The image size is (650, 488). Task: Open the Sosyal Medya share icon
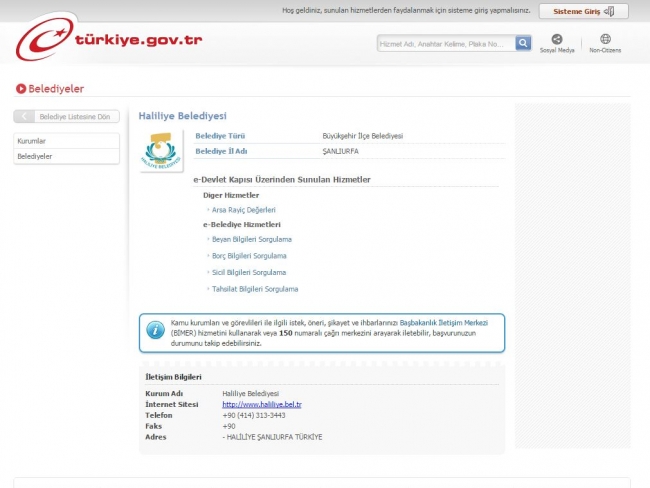[557, 39]
